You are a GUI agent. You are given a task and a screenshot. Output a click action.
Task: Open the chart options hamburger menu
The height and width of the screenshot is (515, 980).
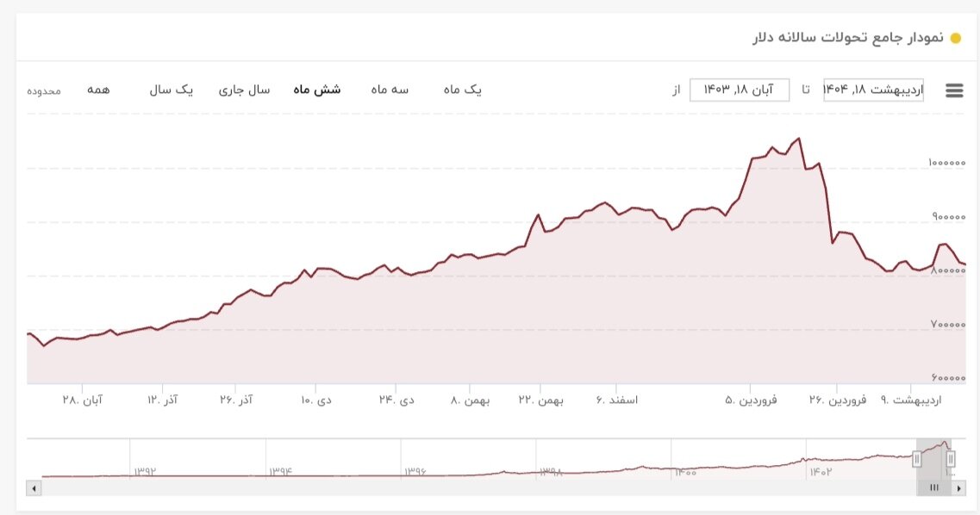pyautogui.click(x=953, y=90)
